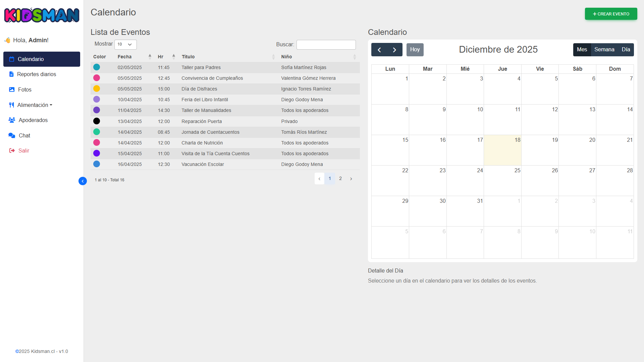644x362 pixels.
Task: Go to previous month in calendar
Action: 379,50
